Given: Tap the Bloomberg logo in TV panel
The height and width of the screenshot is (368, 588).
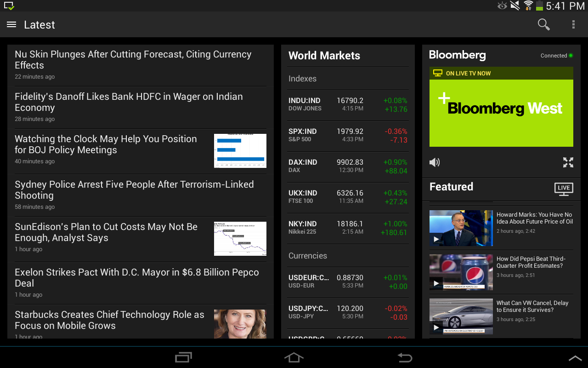Looking at the screenshot, I should (x=458, y=55).
